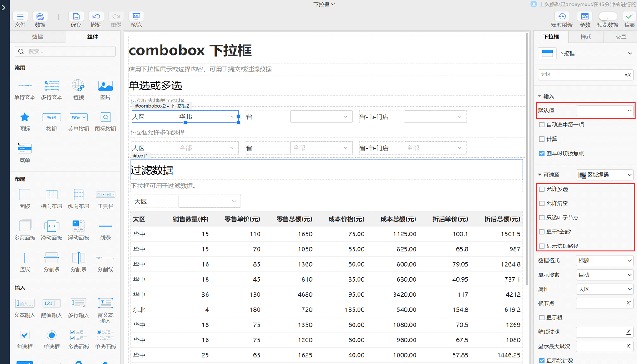Select the Link (链接) component icon
The height and width of the screenshot is (364, 637).
pos(78,86)
